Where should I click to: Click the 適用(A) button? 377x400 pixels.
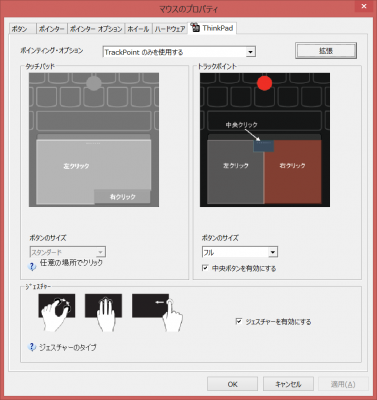[x=343, y=384]
